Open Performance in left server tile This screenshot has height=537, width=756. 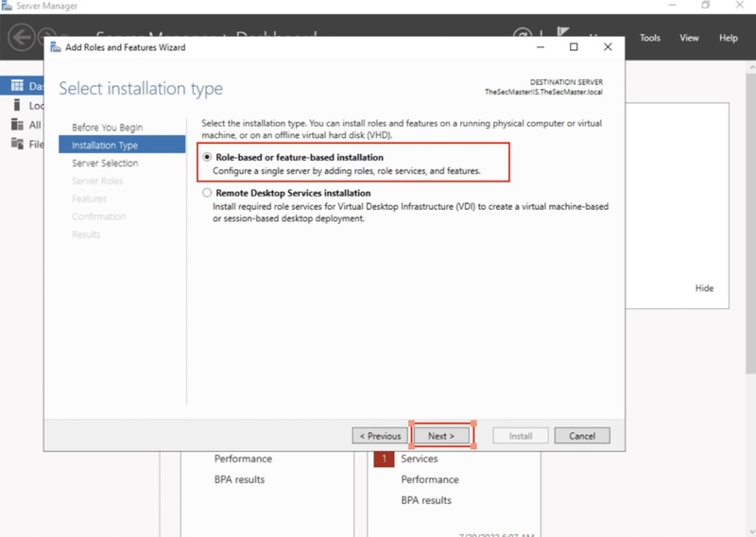point(243,459)
